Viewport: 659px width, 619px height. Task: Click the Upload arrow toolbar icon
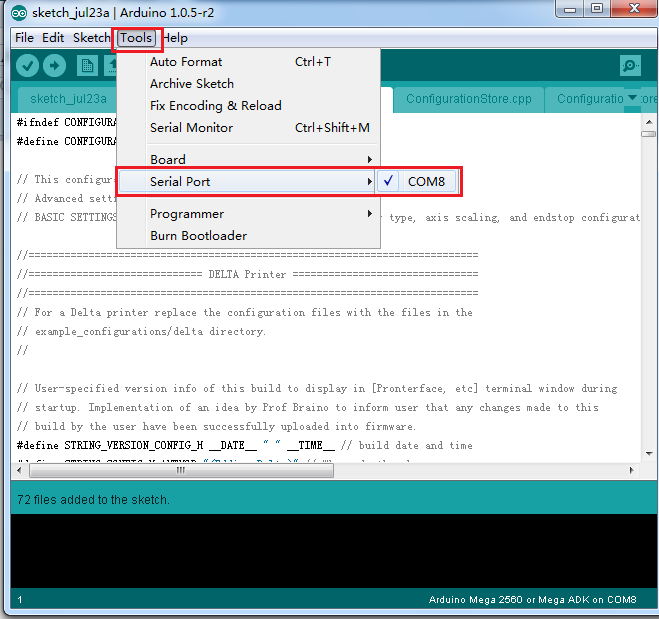coord(55,66)
